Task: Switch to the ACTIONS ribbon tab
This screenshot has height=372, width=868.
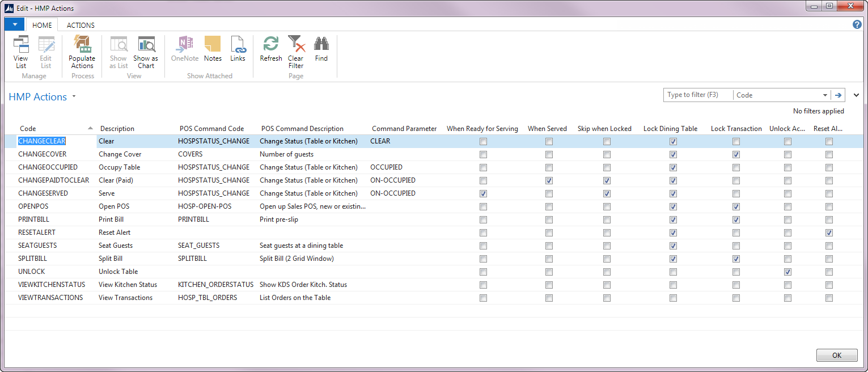Action: pyautogui.click(x=81, y=25)
